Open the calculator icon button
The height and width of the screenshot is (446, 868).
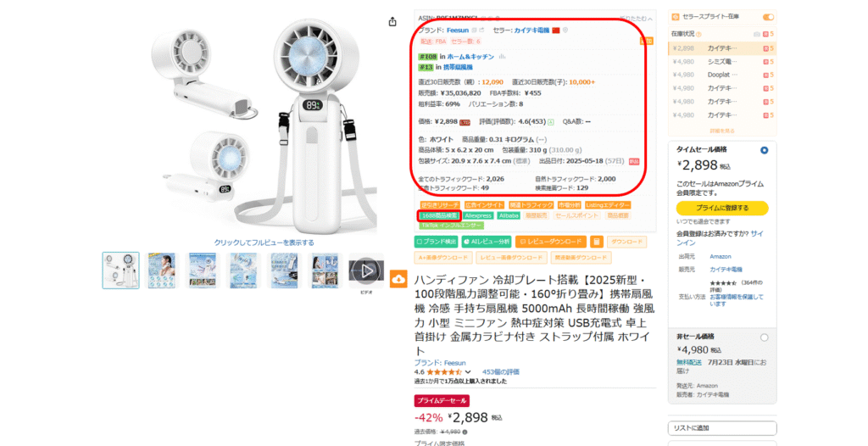[x=596, y=242]
